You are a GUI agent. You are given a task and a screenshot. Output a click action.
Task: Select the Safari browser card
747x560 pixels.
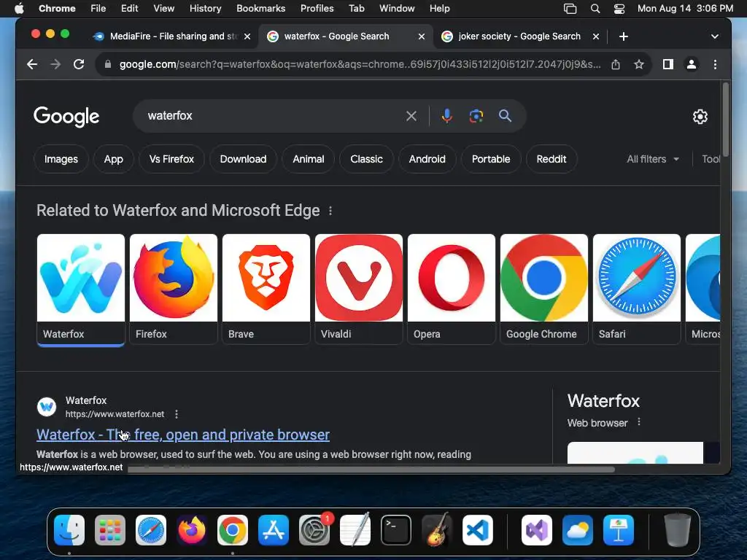[636, 289]
